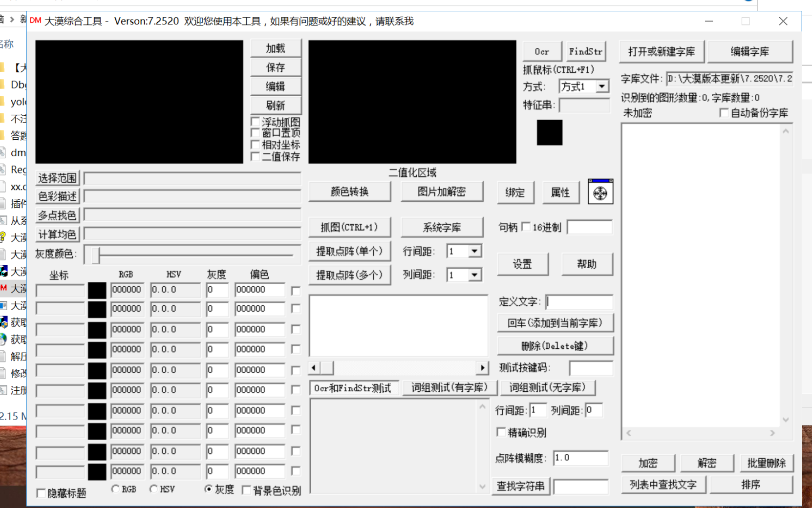This screenshot has height=508, width=812.
Task: Toggle the 窗口置顶 window-on-top option
Action: click(x=256, y=132)
